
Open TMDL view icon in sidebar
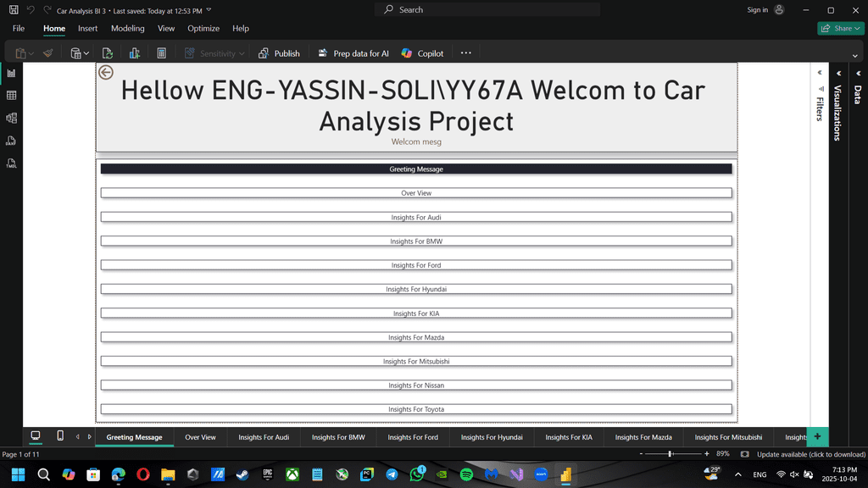[x=12, y=164]
